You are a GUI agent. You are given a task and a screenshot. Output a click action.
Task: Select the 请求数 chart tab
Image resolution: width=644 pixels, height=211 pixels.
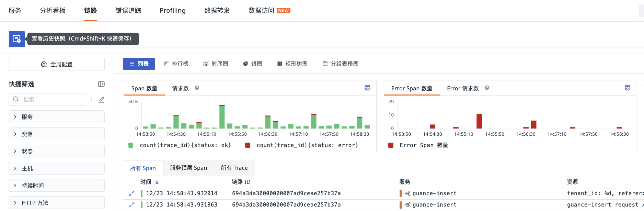point(180,88)
